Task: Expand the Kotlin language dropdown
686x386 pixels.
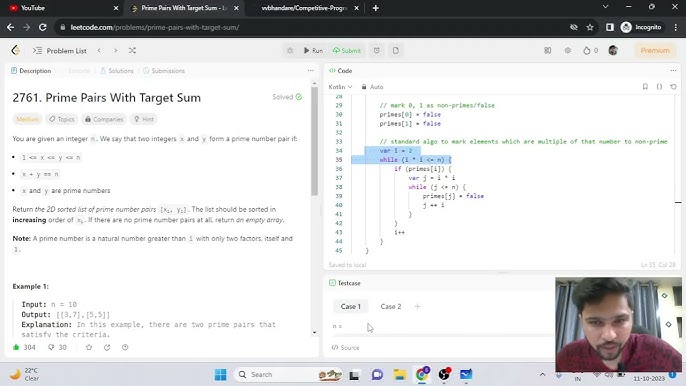Action: point(340,87)
